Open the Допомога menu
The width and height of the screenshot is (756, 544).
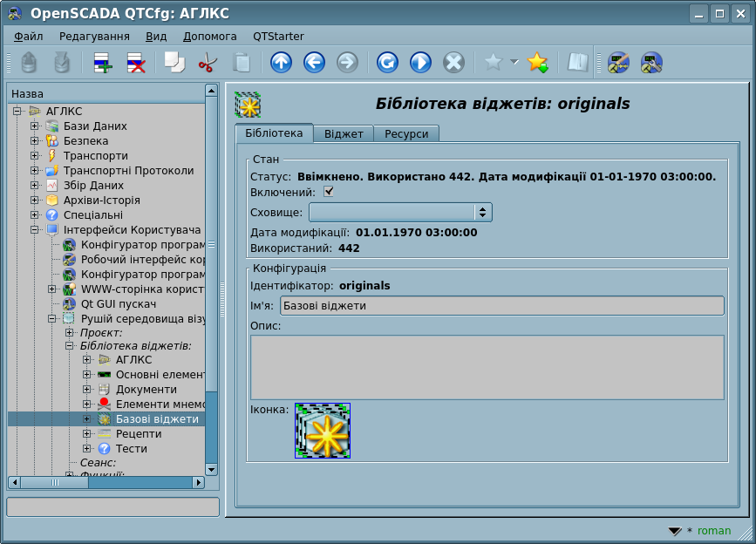click(210, 37)
